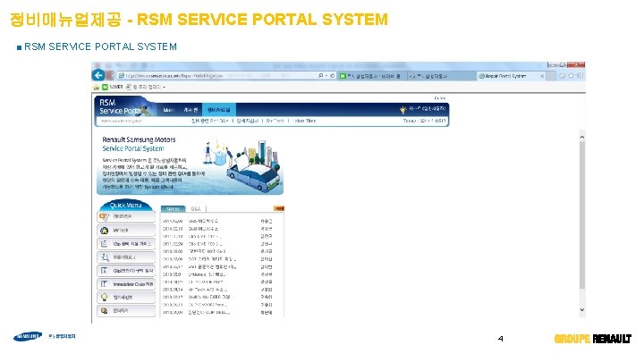Click the fifth Quick Menu button starting with Clip
Viewport: 644px width, 362px height.
[x=126, y=271]
